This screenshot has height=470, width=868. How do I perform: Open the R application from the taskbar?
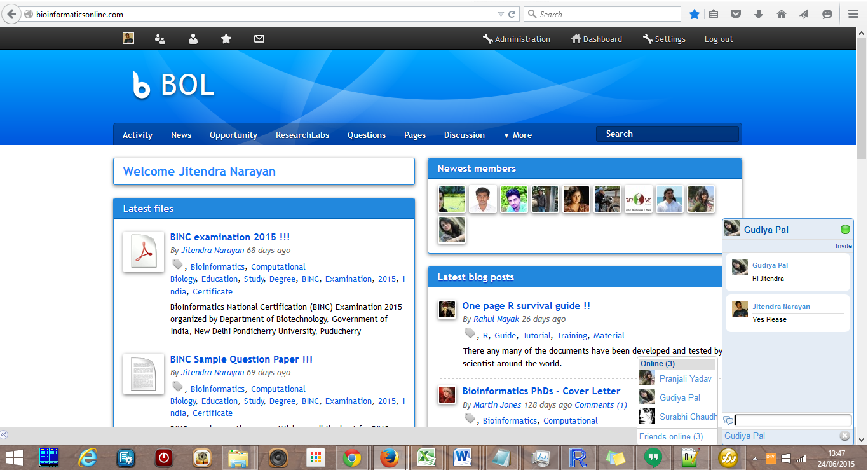(578, 457)
